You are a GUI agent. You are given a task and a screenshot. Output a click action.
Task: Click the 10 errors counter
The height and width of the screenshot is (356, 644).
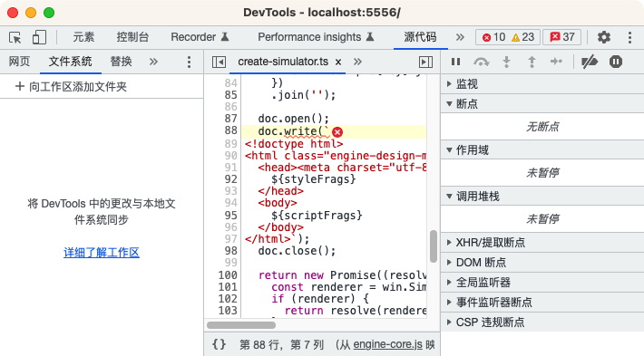tap(493, 37)
